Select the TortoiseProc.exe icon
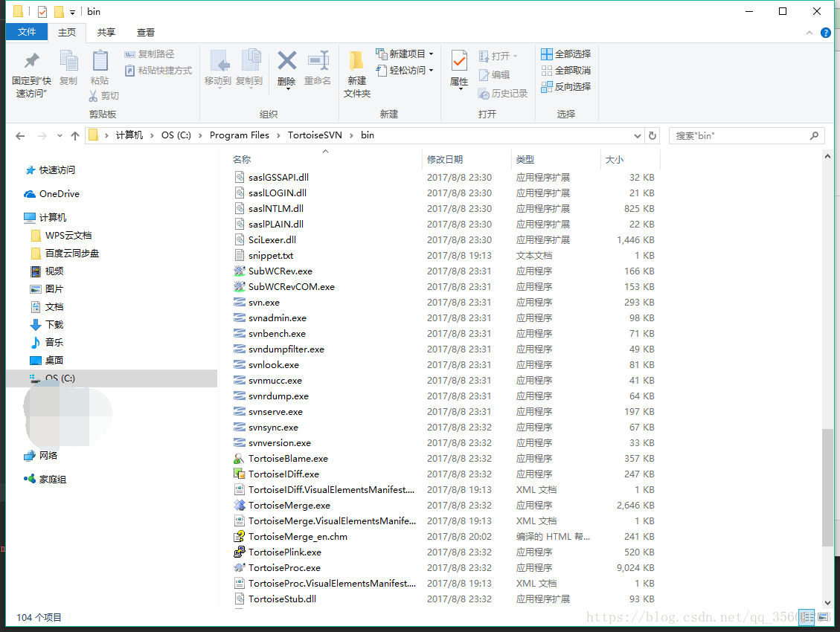The image size is (840, 632). pyautogui.click(x=240, y=568)
